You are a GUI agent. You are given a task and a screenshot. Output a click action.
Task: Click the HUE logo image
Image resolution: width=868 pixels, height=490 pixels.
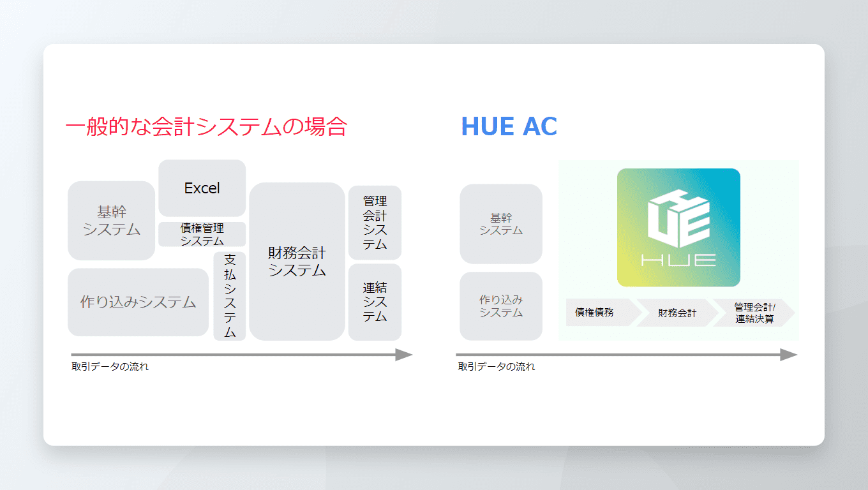pos(678,228)
